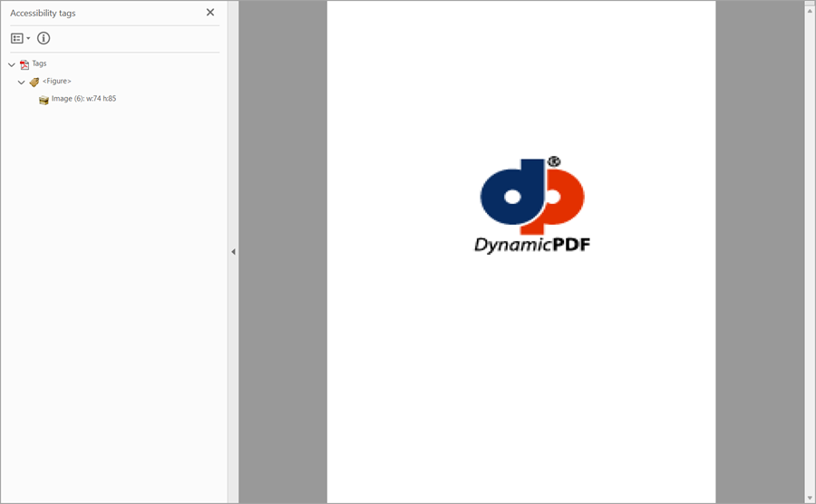The image size is (816, 504).
Task: Click the registered trademark symbol on logo
Action: 554,161
